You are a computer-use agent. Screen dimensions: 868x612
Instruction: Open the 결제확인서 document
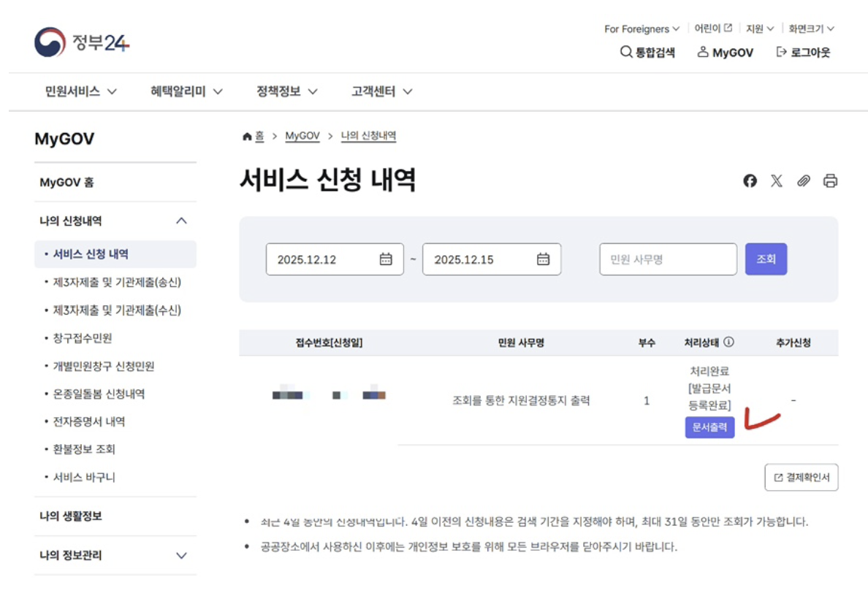coord(801,477)
